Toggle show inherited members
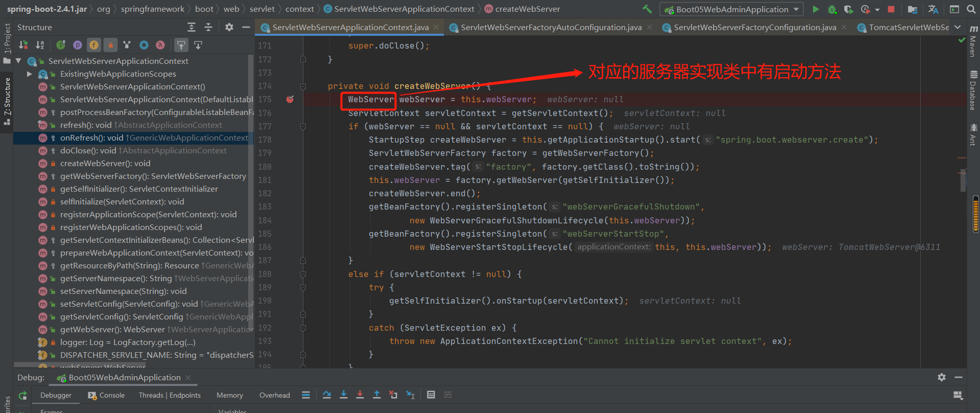980x413 pixels. click(x=61, y=45)
